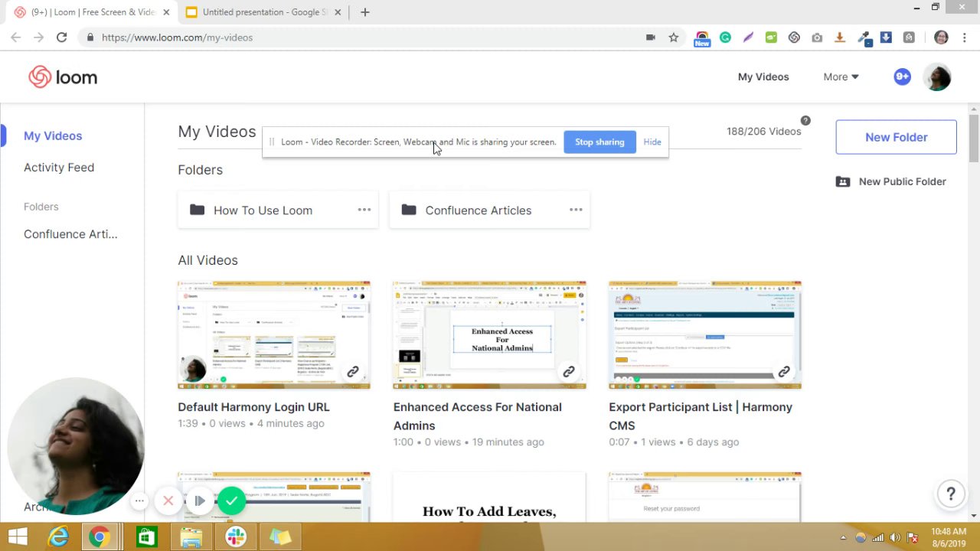Show hidden system tray icons
980x551 pixels.
click(x=844, y=537)
